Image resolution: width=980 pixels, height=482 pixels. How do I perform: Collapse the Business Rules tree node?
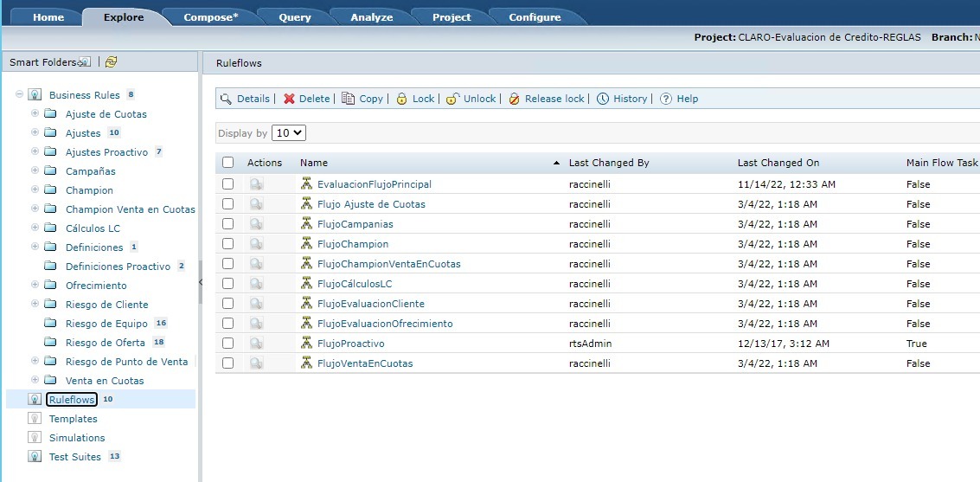click(x=20, y=95)
